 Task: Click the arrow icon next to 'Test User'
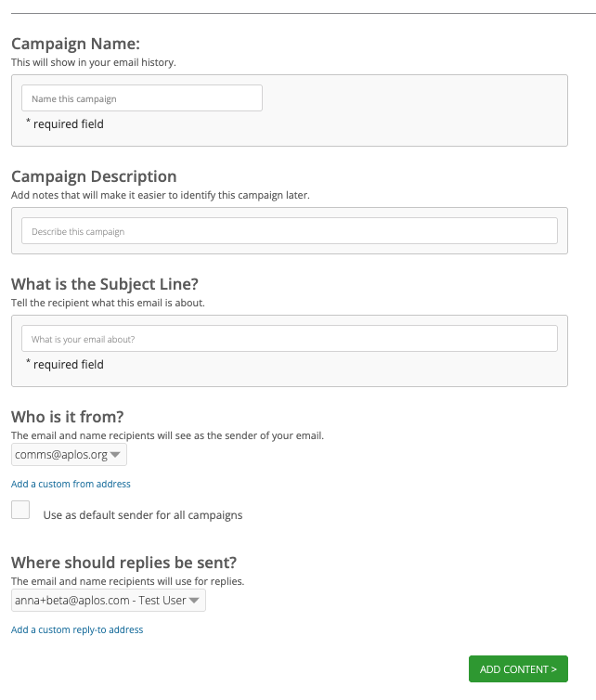(194, 601)
